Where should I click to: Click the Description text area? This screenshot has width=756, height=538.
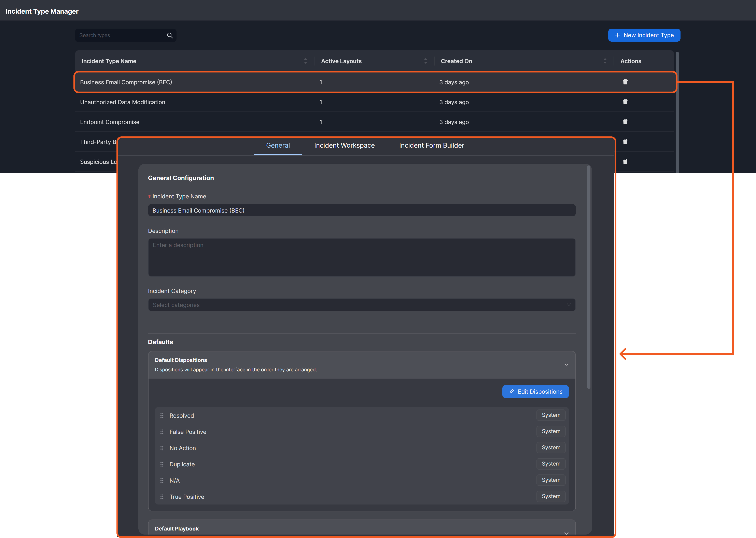(x=361, y=257)
